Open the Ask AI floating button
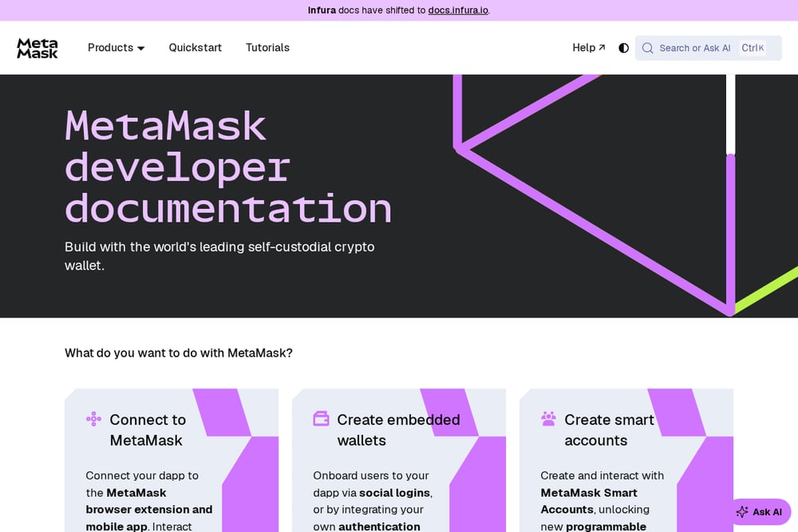798x532 pixels. pyautogui.click(x=760, y=511)
